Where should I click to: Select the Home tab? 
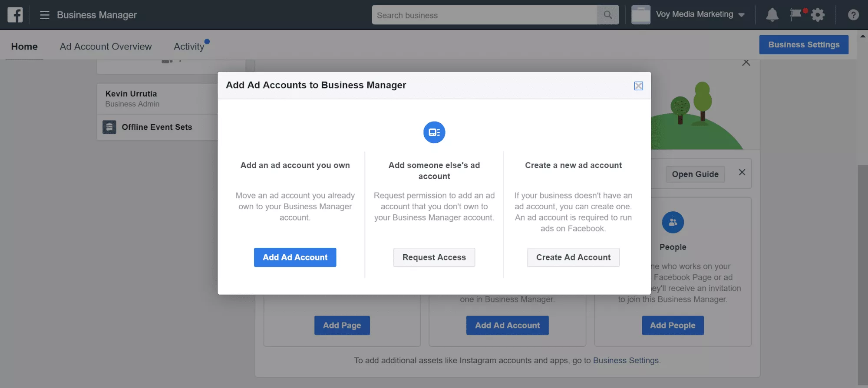point(24,46)
